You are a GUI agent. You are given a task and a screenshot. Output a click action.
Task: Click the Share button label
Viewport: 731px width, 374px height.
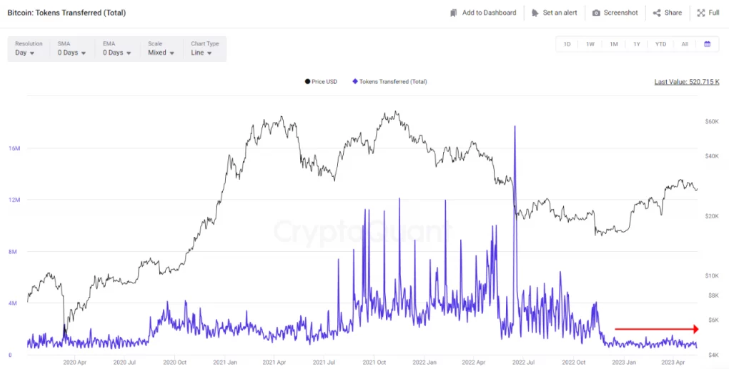pyautogui.click(x=673, y=13)
